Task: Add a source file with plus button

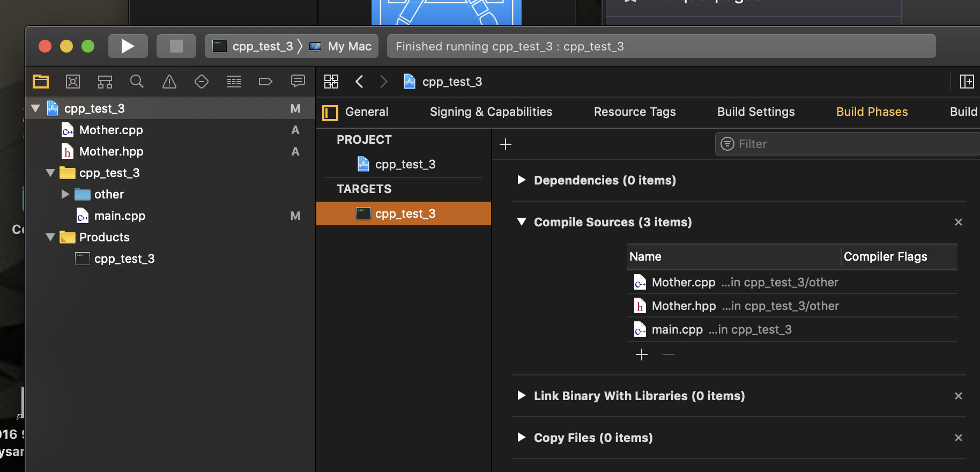Action: (x=642, y=355)
